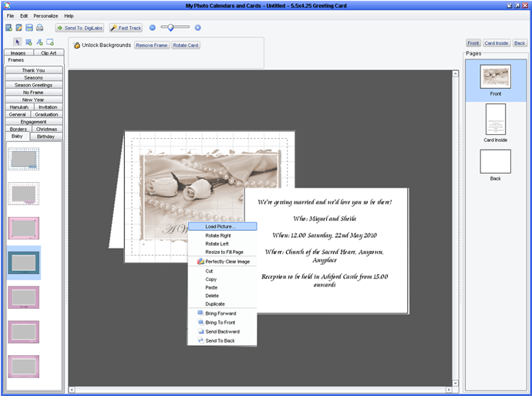532x396 pixels.
Task: Click the zoom in plus icon
Action: pyautogui.click(x=197, y=28)
